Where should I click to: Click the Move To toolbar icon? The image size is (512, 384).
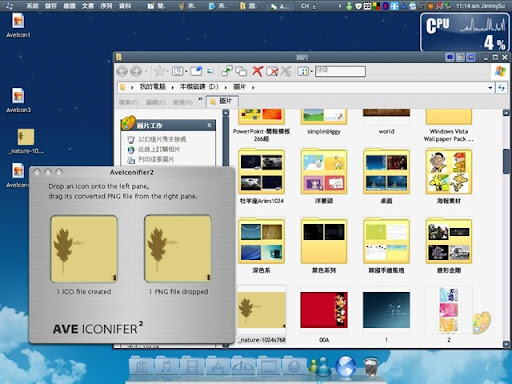click(227, 71)
